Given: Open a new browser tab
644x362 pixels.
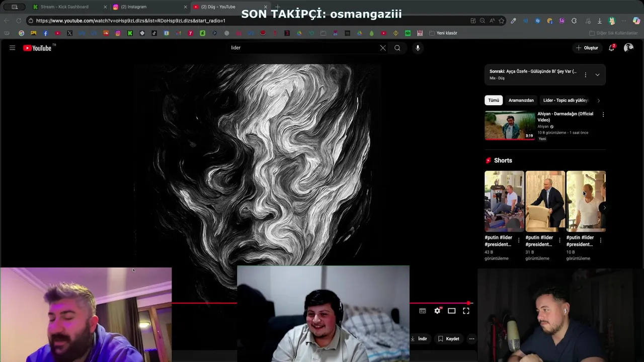Looking at the screenshot, I should [277, 7].
